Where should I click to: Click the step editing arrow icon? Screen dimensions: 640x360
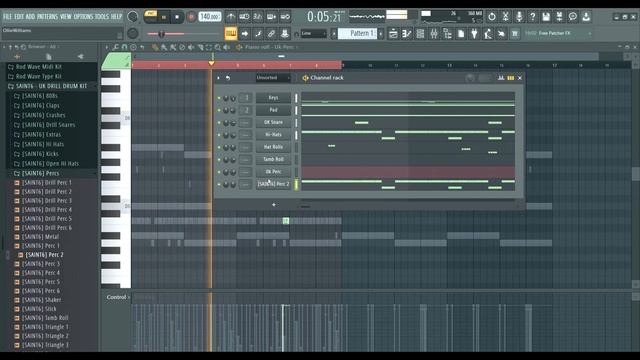[x=244, y=33]
